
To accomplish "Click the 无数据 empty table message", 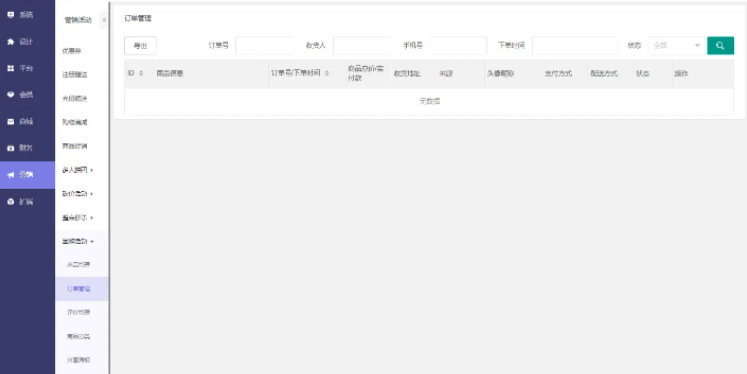I will click(429, 101).
